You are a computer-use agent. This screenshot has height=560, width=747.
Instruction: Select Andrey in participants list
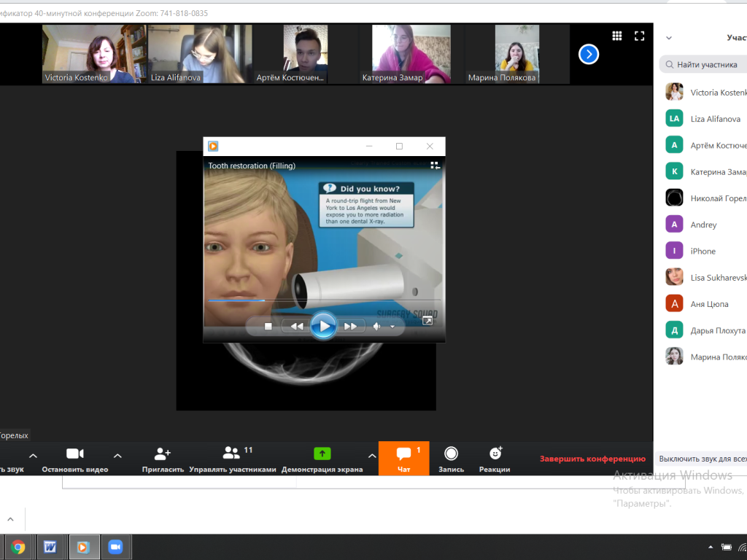tap(706, 225)
